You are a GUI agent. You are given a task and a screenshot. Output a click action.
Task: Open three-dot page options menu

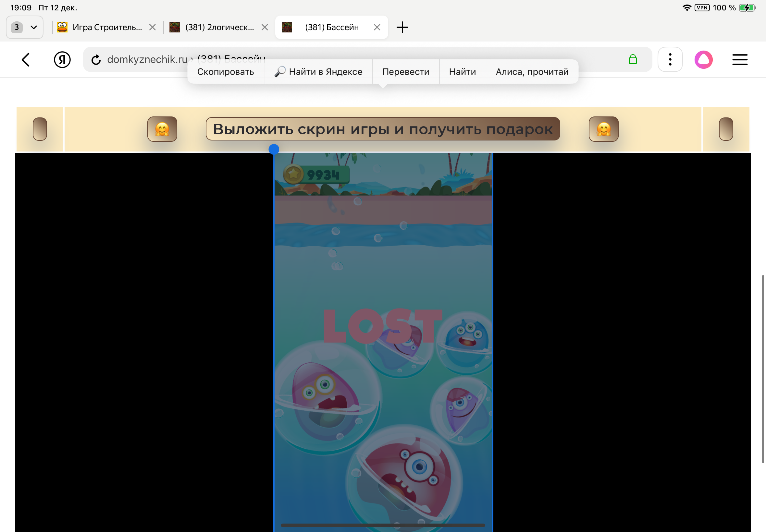[x=670, y=60]
